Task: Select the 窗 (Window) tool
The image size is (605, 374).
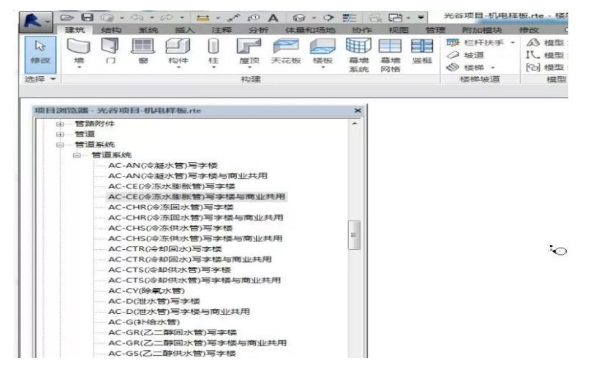Action: point(143,51)
